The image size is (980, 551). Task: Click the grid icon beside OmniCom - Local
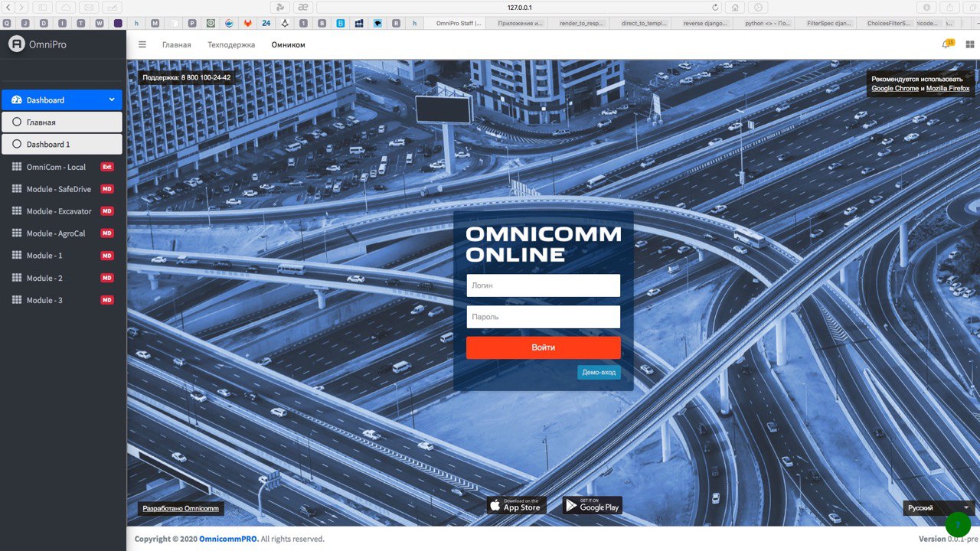point(17,167)
